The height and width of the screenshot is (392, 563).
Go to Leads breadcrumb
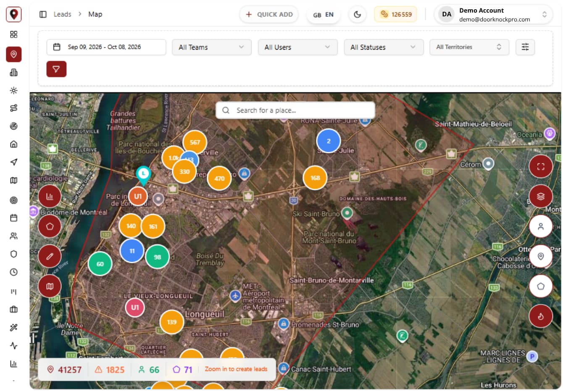pos(62,14)
